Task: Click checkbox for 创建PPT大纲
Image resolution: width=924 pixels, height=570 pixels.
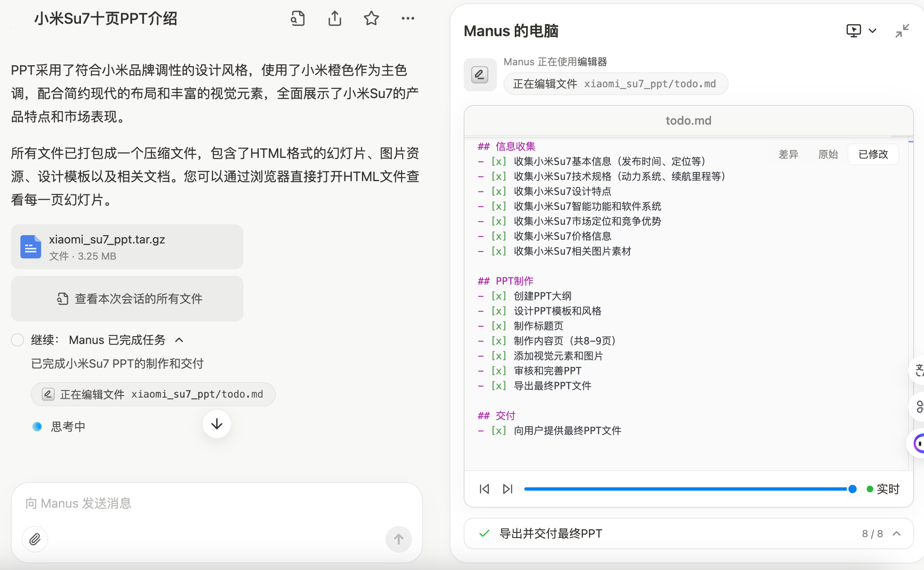Action: coord(499,296)
